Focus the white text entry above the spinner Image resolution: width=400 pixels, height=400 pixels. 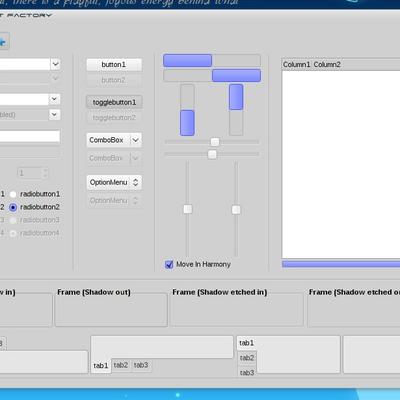pos(30,136)
